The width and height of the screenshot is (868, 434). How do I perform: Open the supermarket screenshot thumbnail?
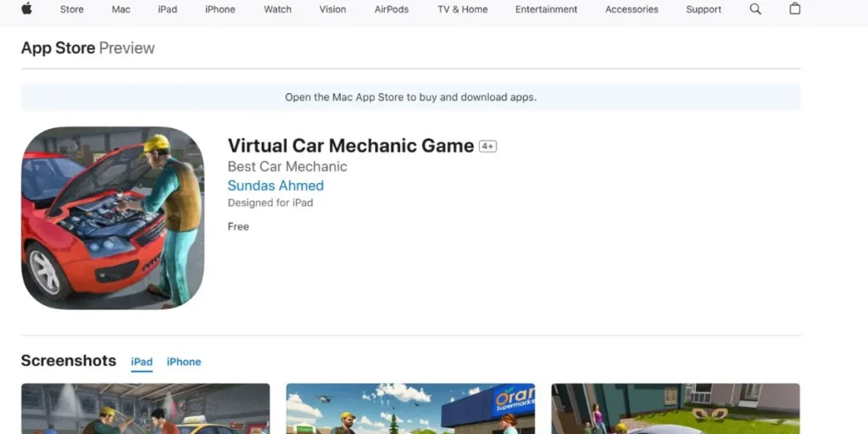(x=410, y=409)
